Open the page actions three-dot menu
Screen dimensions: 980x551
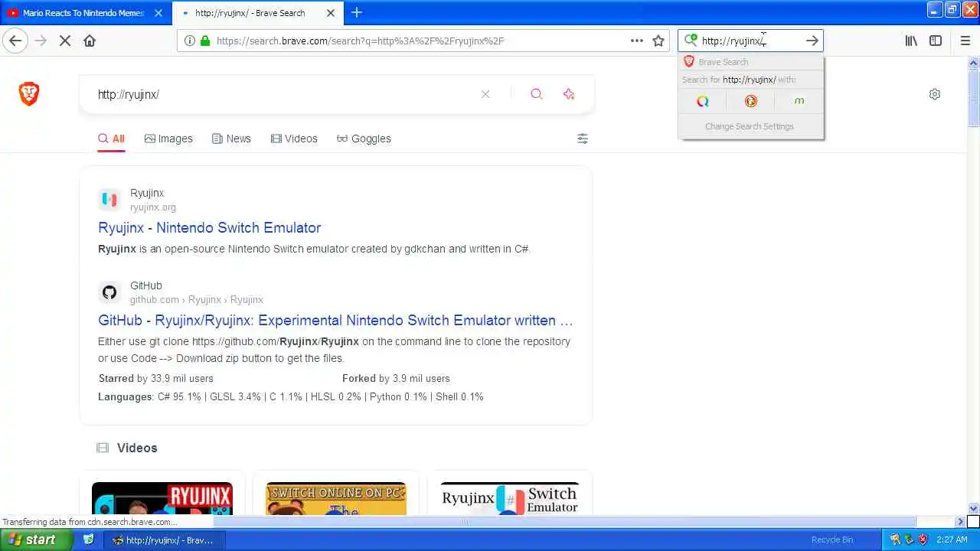pos(637,41)
